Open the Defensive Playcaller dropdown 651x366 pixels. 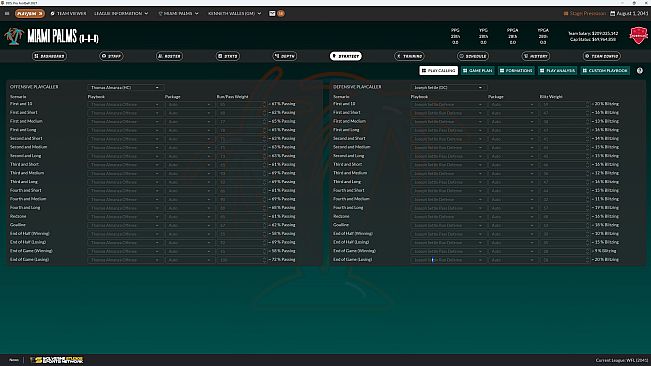point(448,88)
